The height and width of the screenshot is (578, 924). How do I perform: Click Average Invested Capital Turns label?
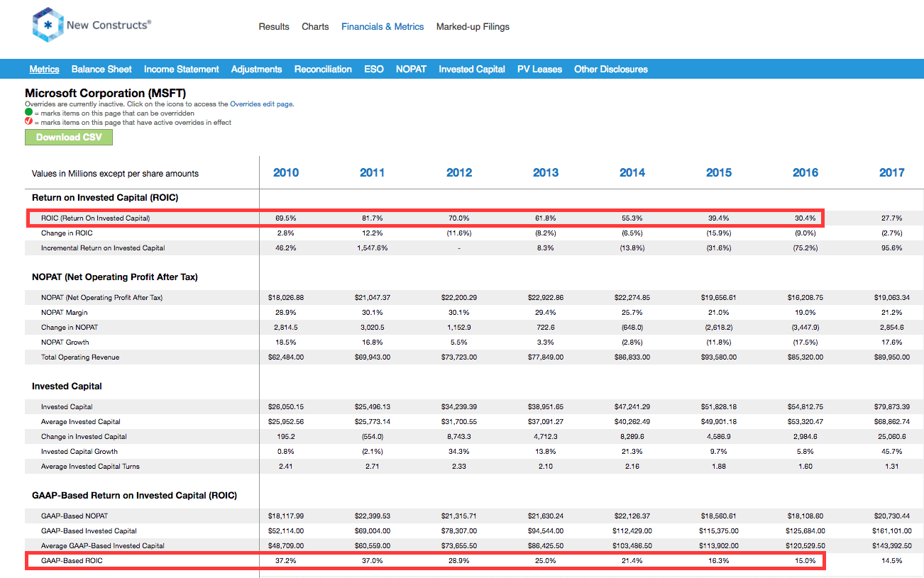(90, 467)
